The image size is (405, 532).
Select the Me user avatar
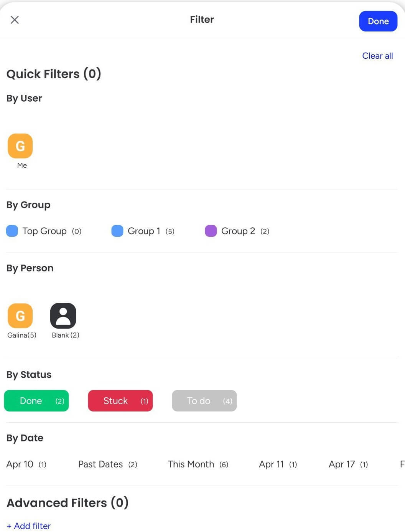[20, 146]
